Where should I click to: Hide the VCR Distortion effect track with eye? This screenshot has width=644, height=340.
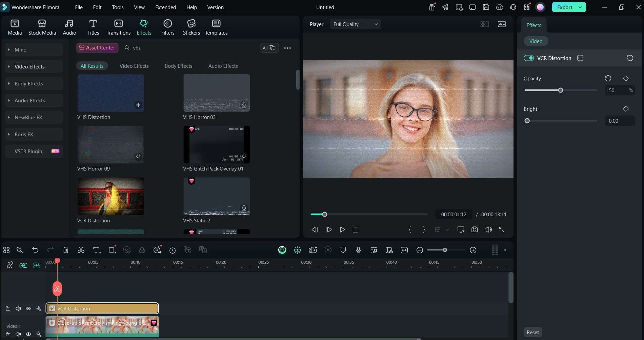pos(28,308)
